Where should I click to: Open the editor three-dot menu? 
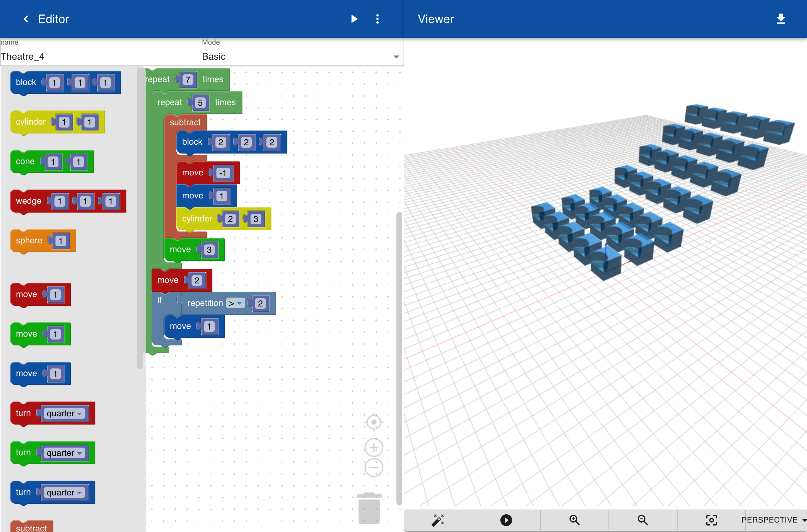[x=377, y=19]
